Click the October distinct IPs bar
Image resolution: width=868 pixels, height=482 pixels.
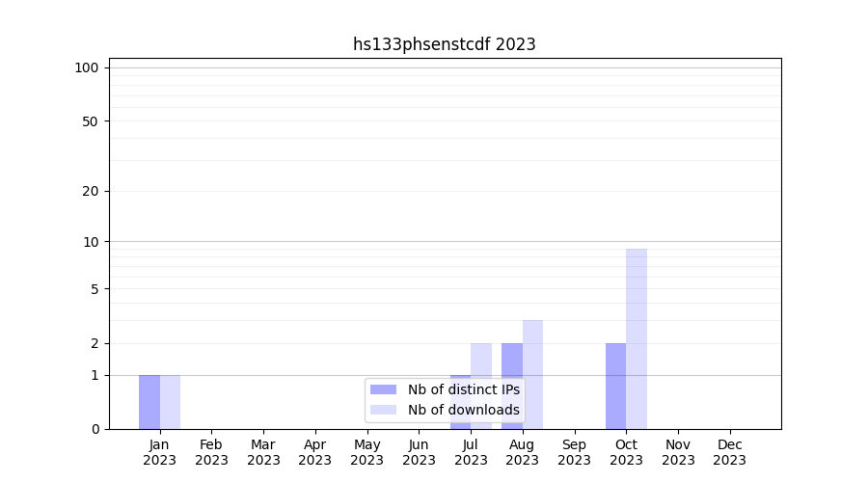615,386
